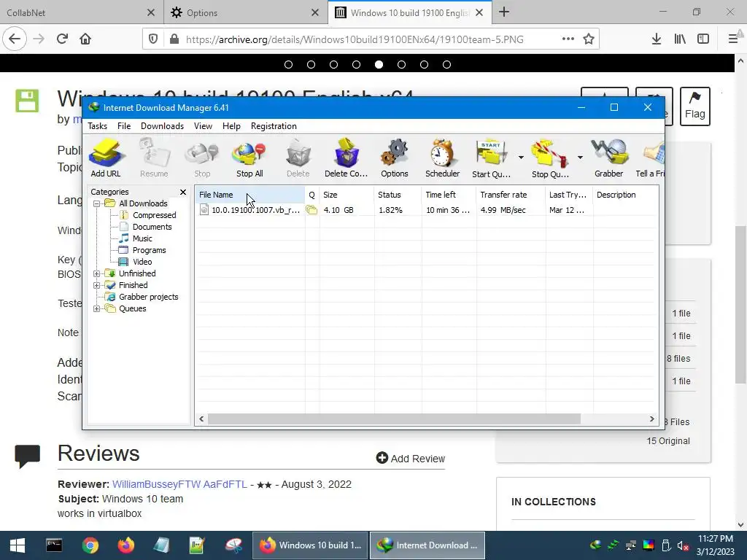Switch to the CollabNet browser tab
The image size is (747, 560).
82,12
